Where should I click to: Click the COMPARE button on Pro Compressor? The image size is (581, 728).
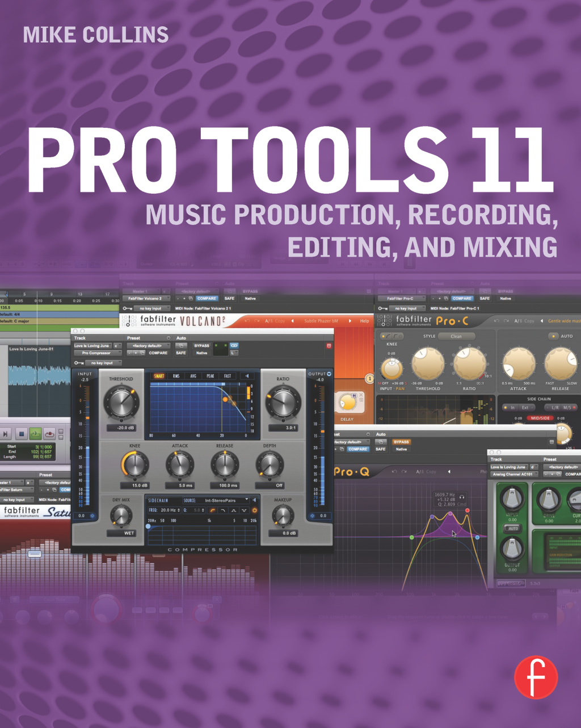point(158,353)
